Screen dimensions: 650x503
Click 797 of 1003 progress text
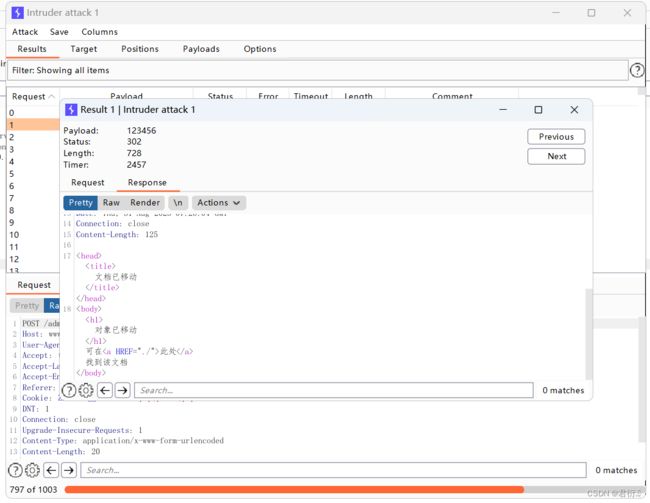click(x=33, y=490)
